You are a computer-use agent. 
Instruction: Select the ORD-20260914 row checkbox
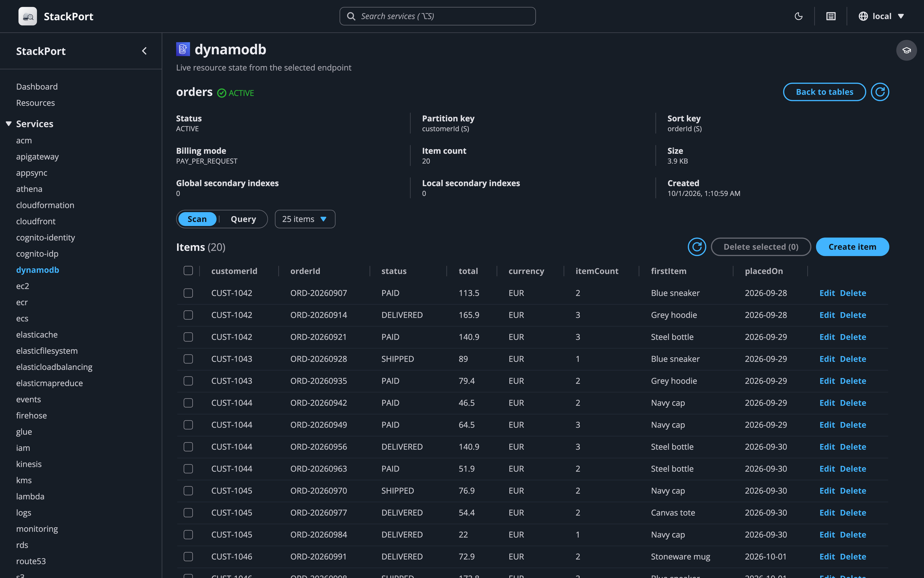(x=188, y=315)
